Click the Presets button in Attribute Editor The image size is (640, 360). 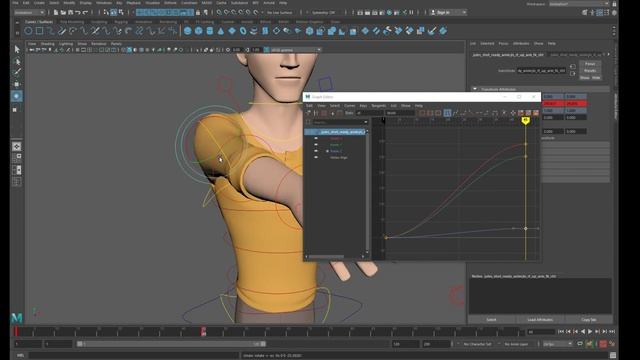click(590, 70)
